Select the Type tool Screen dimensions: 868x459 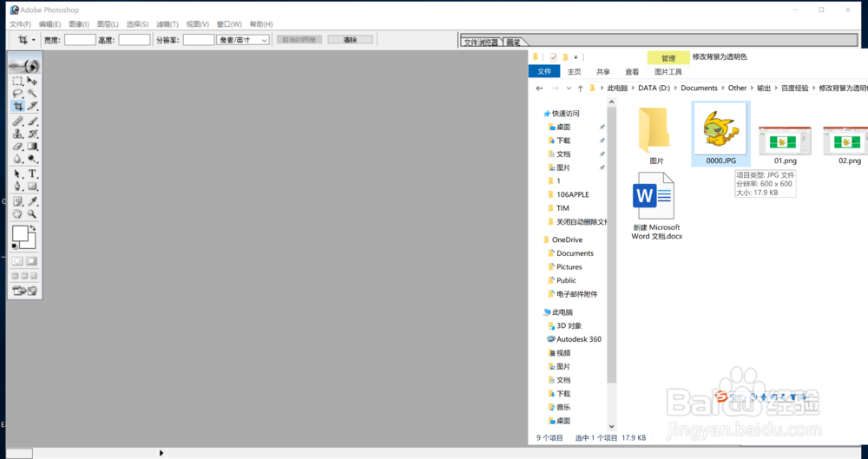pos(32,174)
